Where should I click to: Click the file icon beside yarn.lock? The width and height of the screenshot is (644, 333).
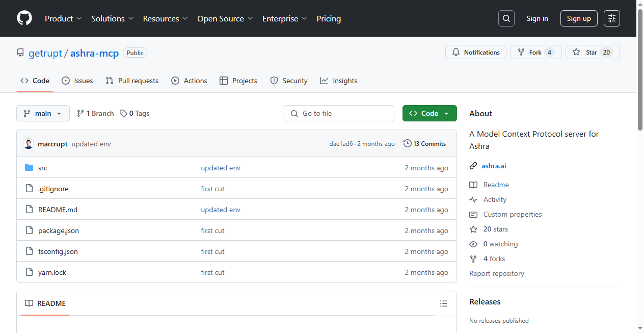[29, 272]
